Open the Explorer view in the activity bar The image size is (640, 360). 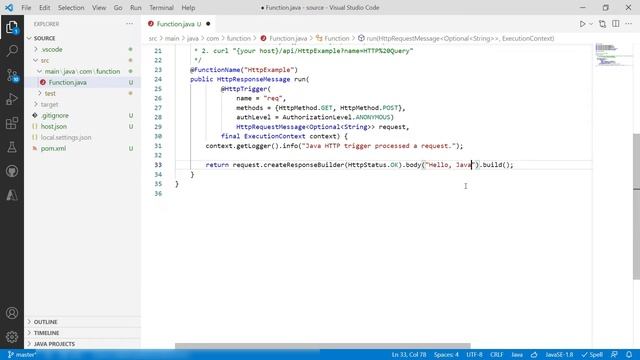point(12,27)
